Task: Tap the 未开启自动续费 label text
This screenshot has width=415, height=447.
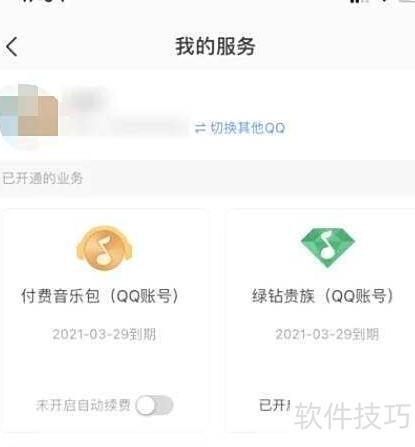Action: [x=83, y=405]
